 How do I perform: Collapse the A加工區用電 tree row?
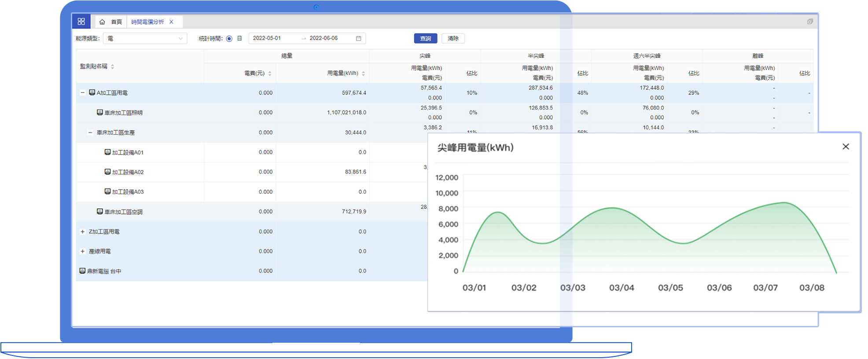pyautogui.click(x=82, y=93)
